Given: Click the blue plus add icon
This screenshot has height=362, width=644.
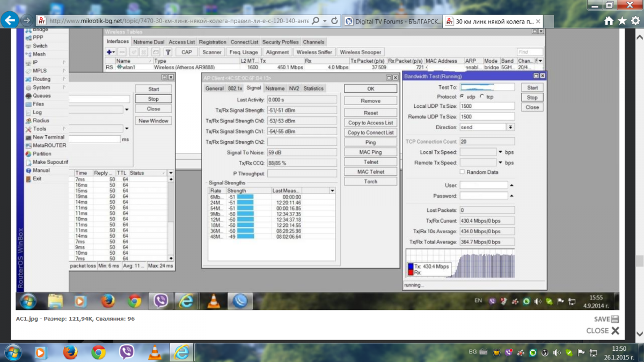Looking at the screenshot, I should click(x=109, y=52).
